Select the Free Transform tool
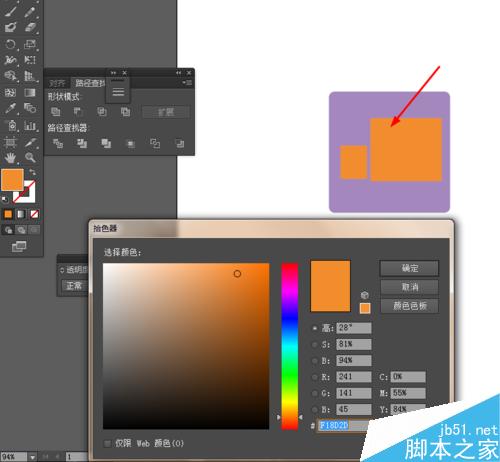Image resolution: width=500 pixels, height=462 pixels. click(30, 60)
